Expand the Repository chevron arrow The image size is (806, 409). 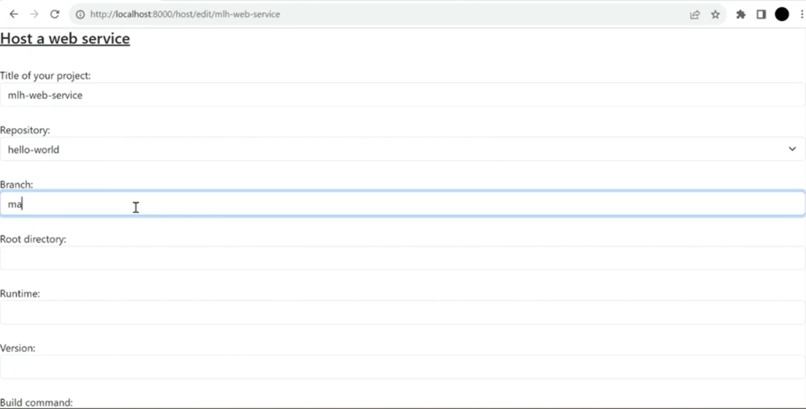(792, 149)
